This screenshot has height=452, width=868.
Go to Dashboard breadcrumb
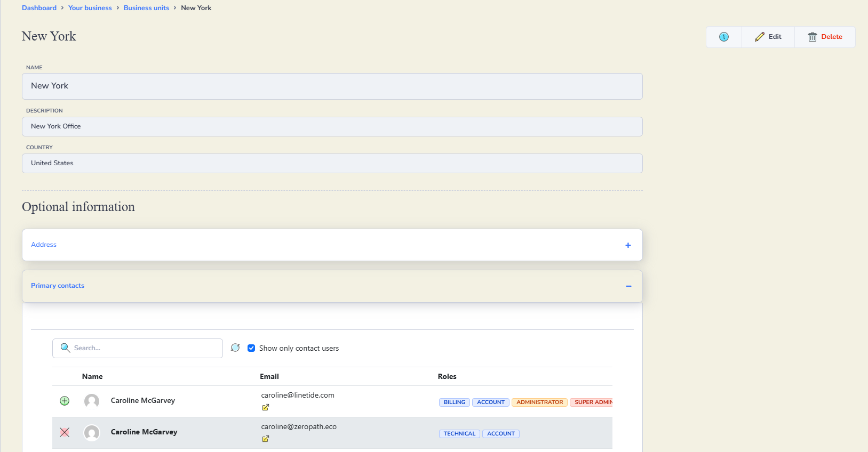(39, 8)
